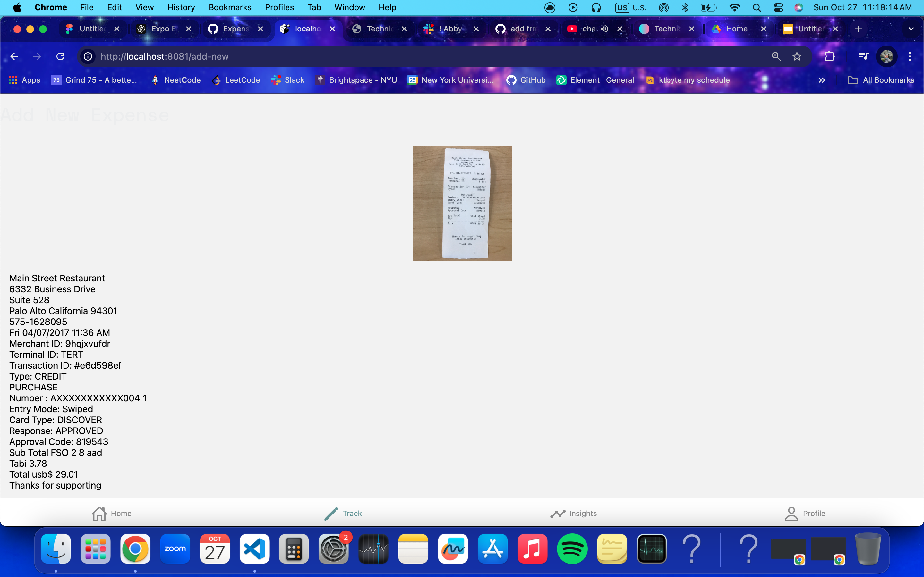Open the All Bookmarks folder

coord(880,80)
